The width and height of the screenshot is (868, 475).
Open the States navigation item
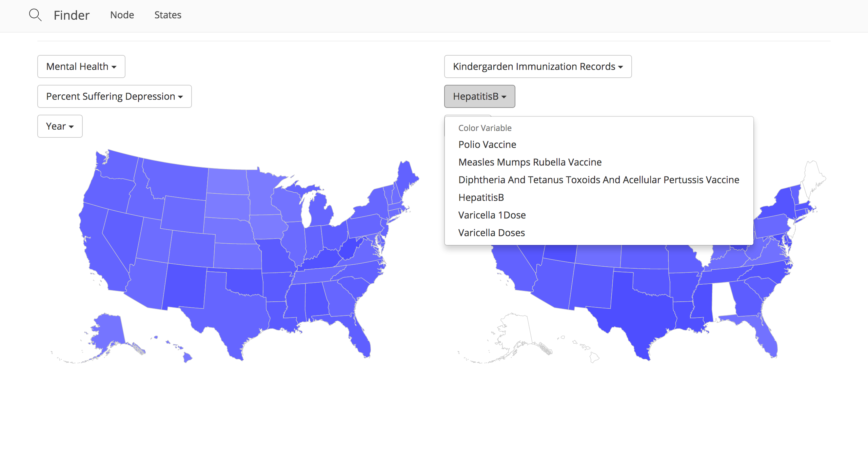point(168,15)
